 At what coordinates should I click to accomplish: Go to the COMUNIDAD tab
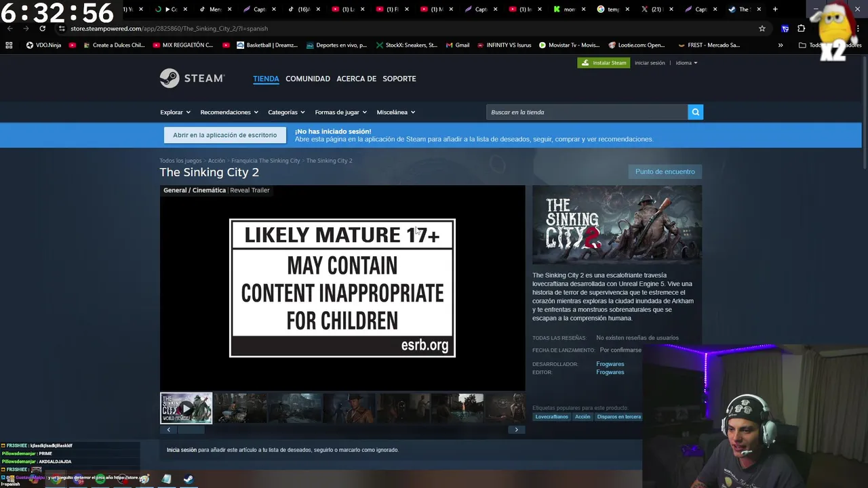308,79
